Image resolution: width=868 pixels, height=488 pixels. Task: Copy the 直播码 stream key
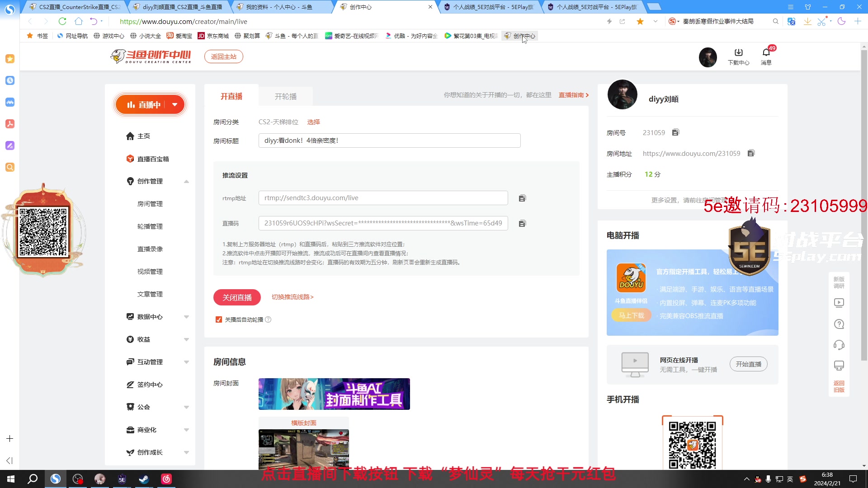522,223
